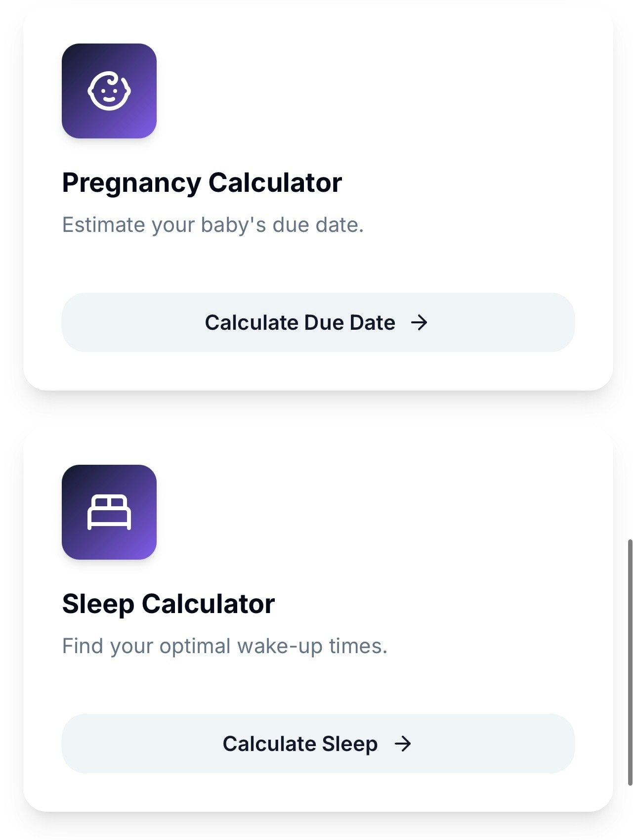Open the Sleep Calculator heading
This screenshot has width=637, height=840.
click(168, 604)
